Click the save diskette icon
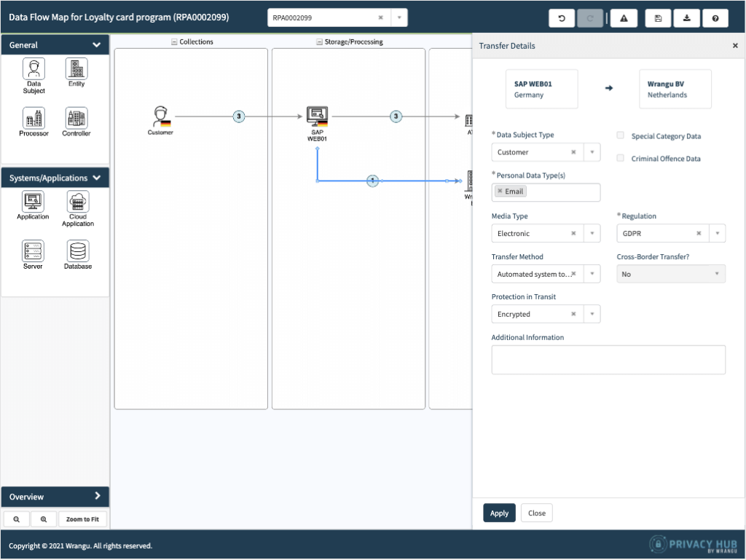This screenshot has height=560, width=746. click(658, 18)
